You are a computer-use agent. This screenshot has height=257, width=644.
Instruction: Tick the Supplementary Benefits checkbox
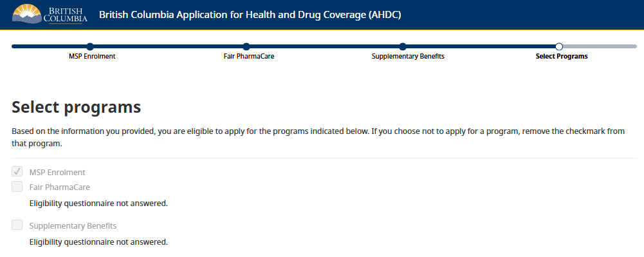(17, 225)
